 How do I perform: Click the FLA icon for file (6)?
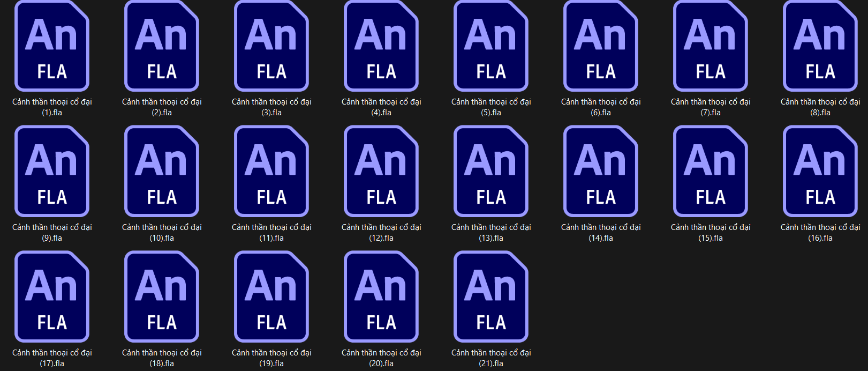[x=601, y=46]
